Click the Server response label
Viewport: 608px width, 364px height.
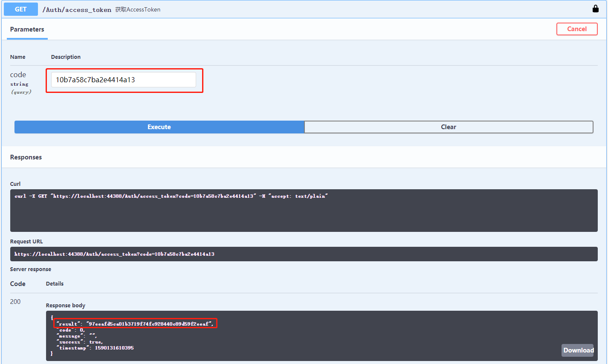pos(31,269)
